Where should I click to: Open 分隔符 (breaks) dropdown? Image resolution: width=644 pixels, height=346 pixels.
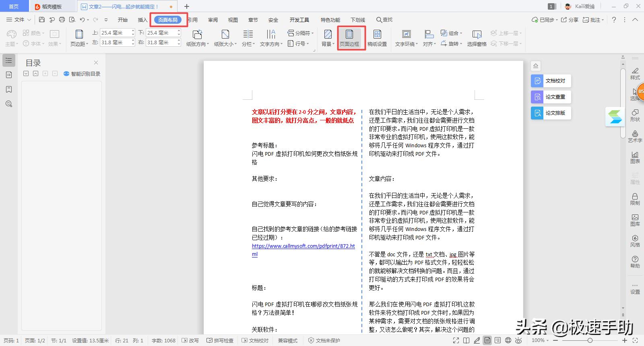click(x=301, y=33)
